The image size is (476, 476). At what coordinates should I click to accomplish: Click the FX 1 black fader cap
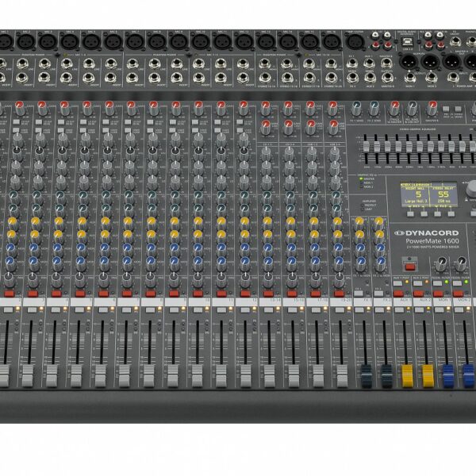coord(366,376)
